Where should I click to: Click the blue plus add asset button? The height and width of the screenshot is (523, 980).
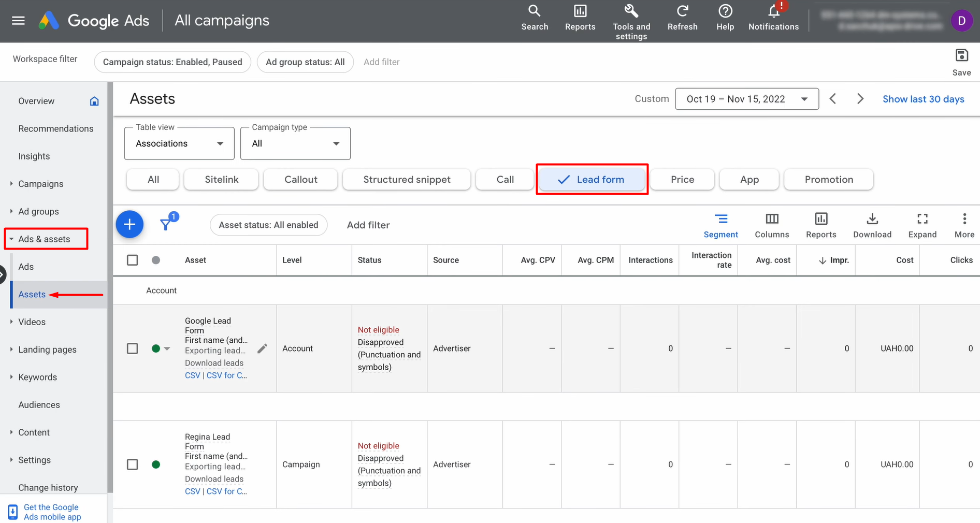tap(129, 224)
